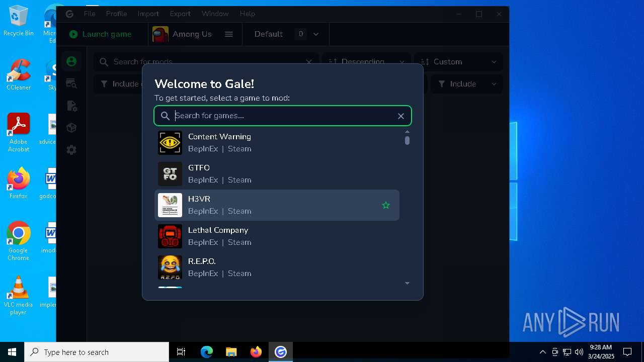
Task: Open the notification center
Action: pos(627,352)
